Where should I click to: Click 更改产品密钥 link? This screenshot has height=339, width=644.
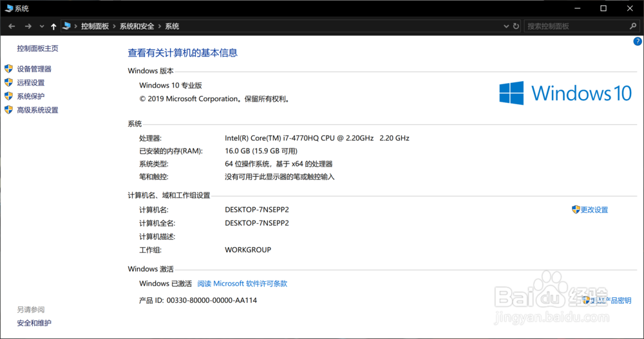(x=611, y=300)
